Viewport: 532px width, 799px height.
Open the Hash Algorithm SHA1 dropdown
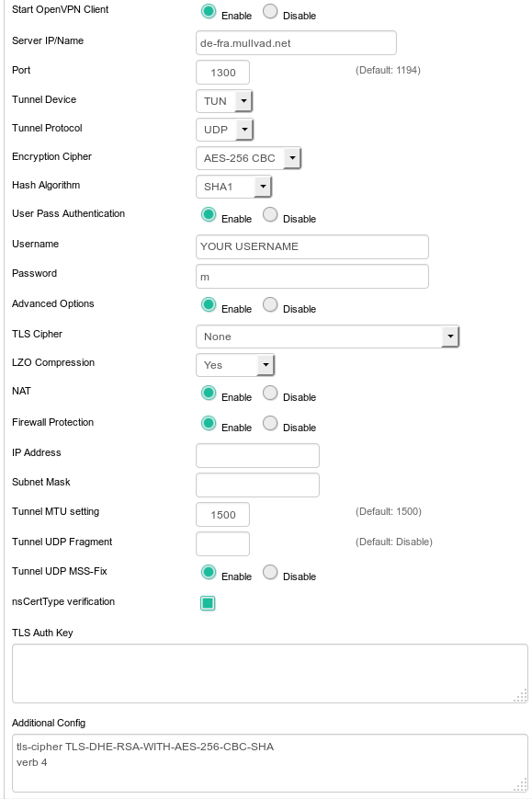233,187
